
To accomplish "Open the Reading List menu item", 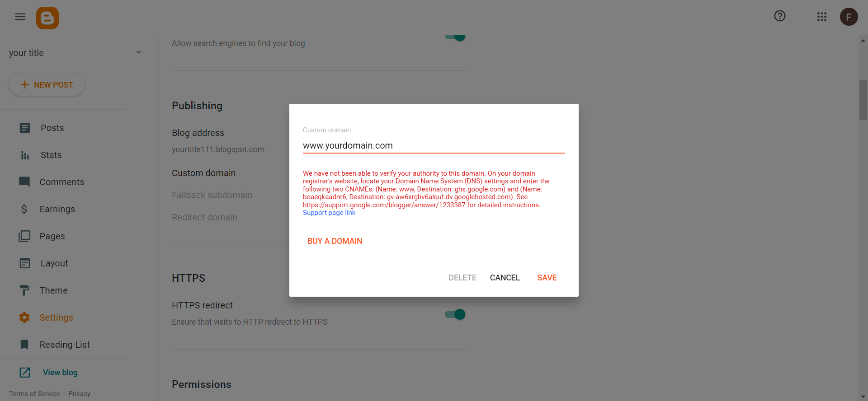I will pyautogui.click(x=64, y=345).
